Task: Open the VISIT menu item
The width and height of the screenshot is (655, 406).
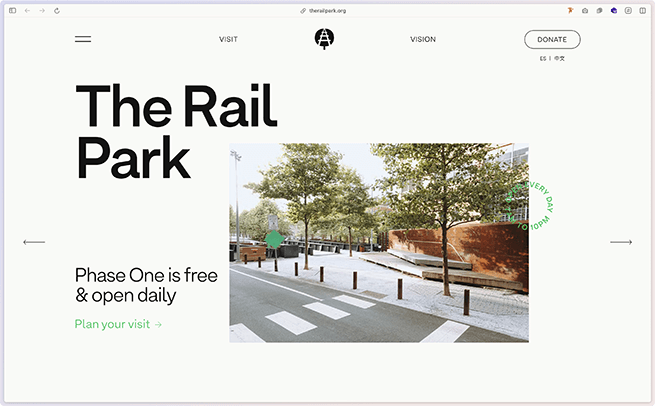Action: coord(228,39)
